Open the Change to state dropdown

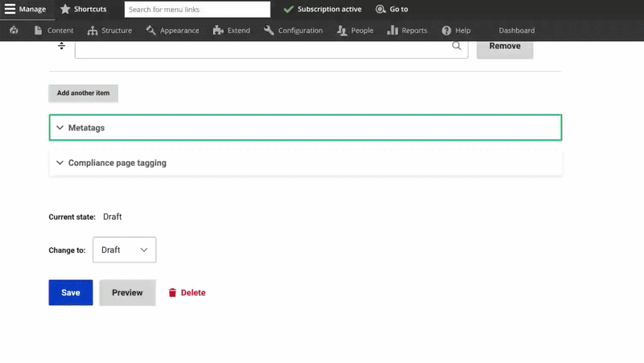click(x=125, y=250)
